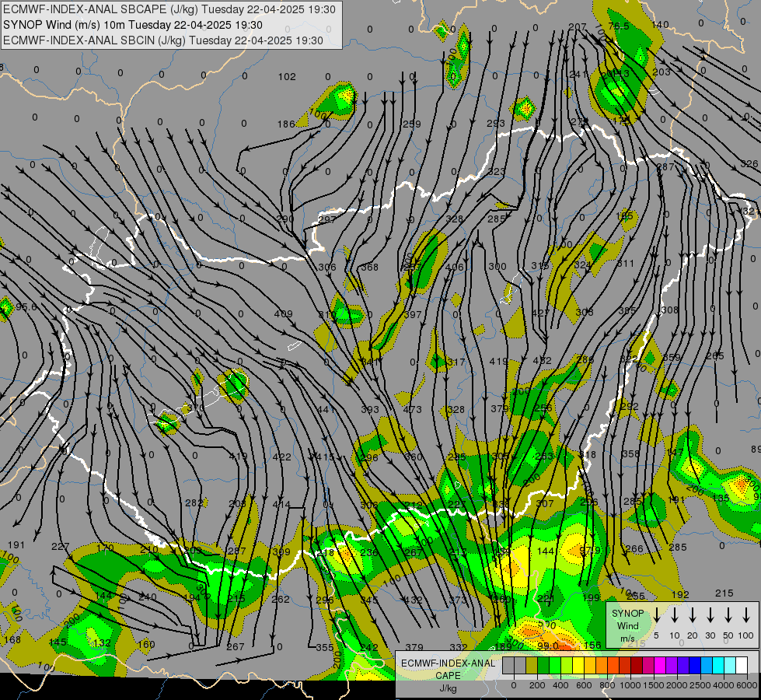
Task: Click the 'SYNOP Wind m/s' legend label
Action: [627, 625]
